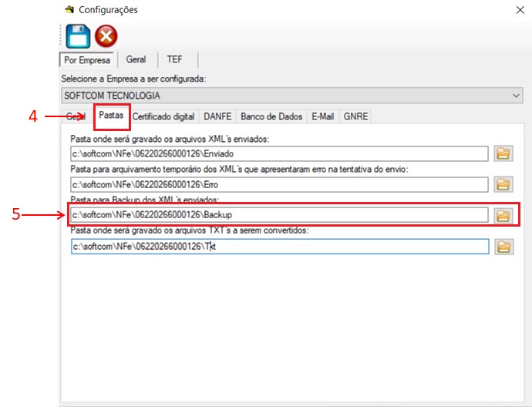Click the red X cancel icon

click(x=106, y=36)
